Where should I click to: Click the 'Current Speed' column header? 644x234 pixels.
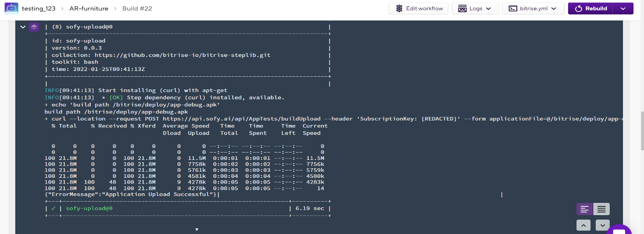pyautogui.click(x=315, y=129)
